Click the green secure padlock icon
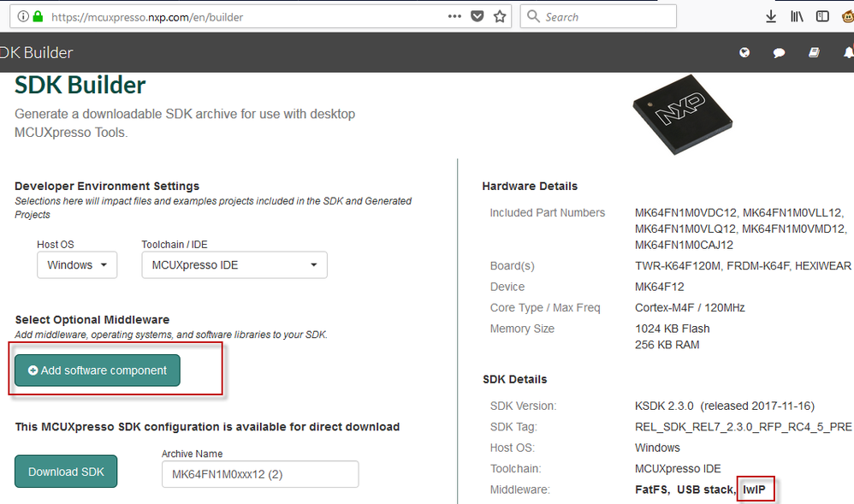Viewport: 854px width, 504px height. click(x=38, y=16)
